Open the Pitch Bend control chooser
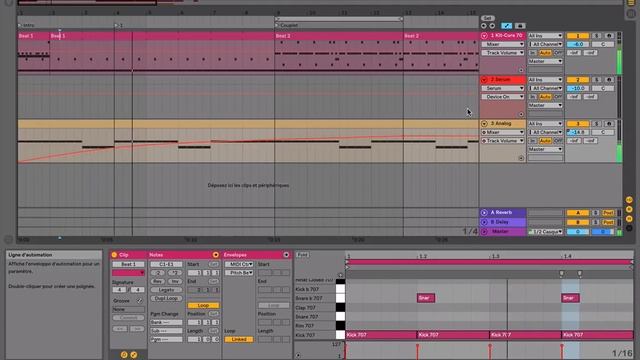This screenshot has width=640, height=360. click(239, 273)
